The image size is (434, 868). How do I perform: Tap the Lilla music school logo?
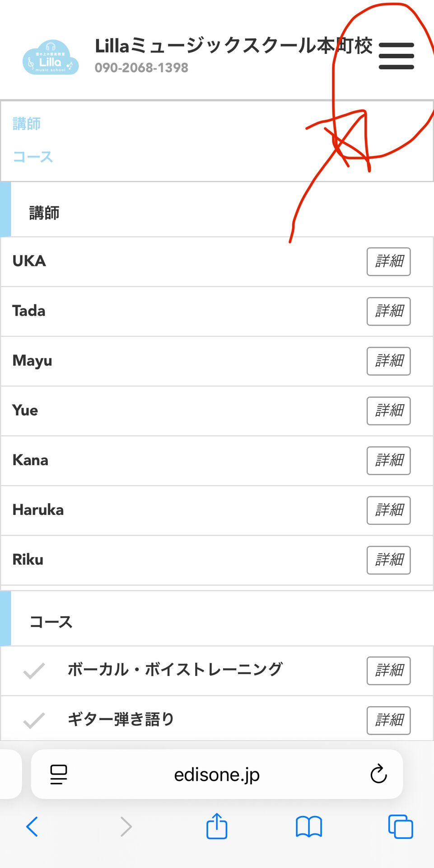coord(51,57)
